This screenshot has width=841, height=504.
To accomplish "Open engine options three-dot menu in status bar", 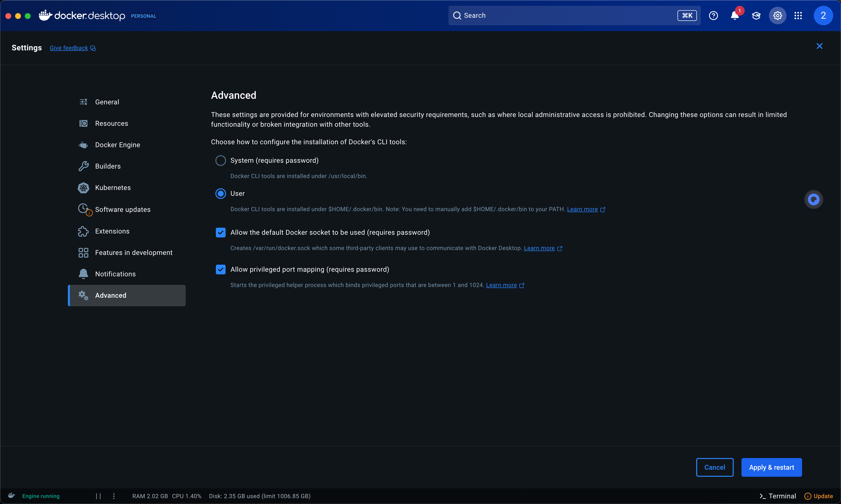I will pos(114,496).
